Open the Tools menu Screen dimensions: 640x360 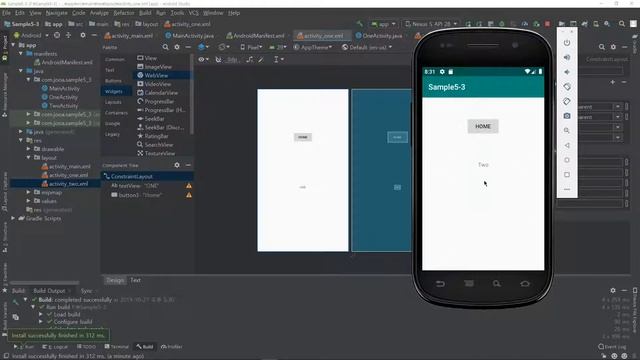click(177, 13)
